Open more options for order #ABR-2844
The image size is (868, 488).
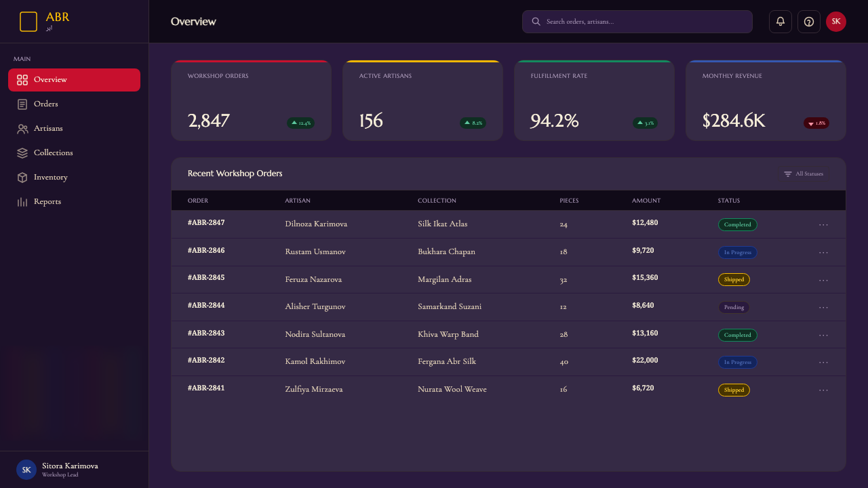(x=823, y=307)
